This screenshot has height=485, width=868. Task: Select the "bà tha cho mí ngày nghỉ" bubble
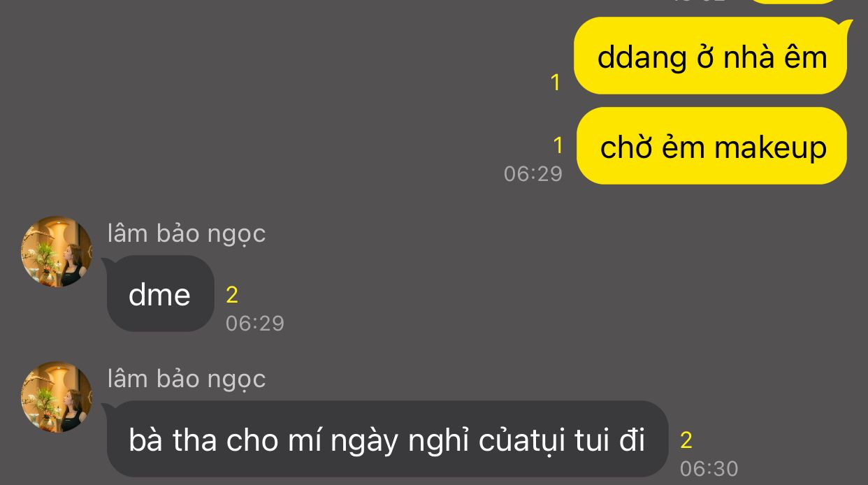387,439
